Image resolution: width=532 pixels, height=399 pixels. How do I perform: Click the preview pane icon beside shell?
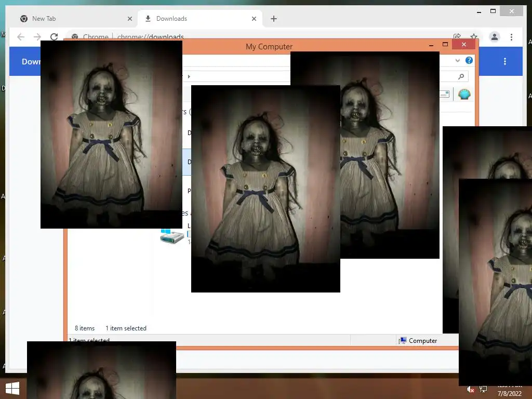click(x=445, y=94)
